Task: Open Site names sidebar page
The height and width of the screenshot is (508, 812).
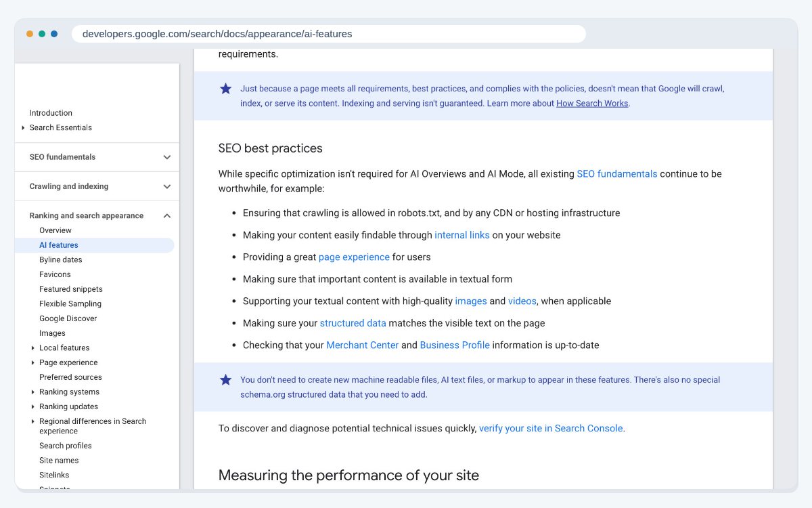Action: (x=59, y=461)
